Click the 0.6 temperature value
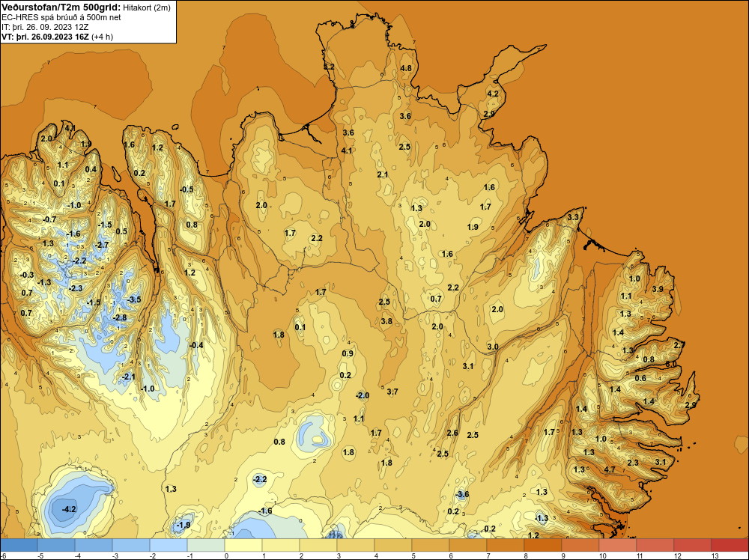This screenshot has width=749, height=560. tap(640, 379)
